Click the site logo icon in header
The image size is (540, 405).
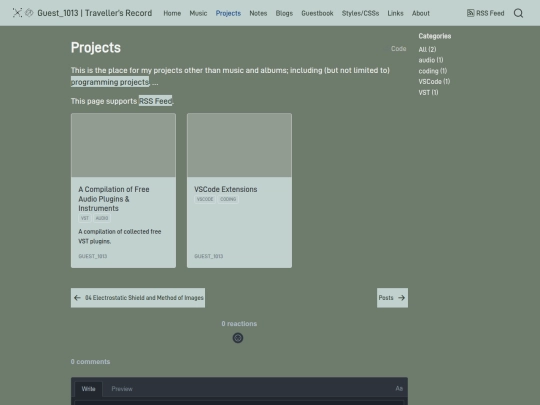tap(17, 13)
